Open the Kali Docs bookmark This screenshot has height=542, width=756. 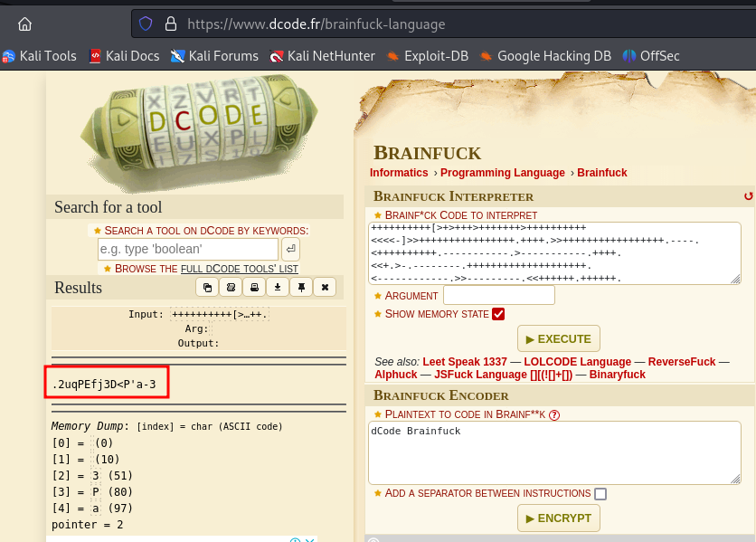125,56
